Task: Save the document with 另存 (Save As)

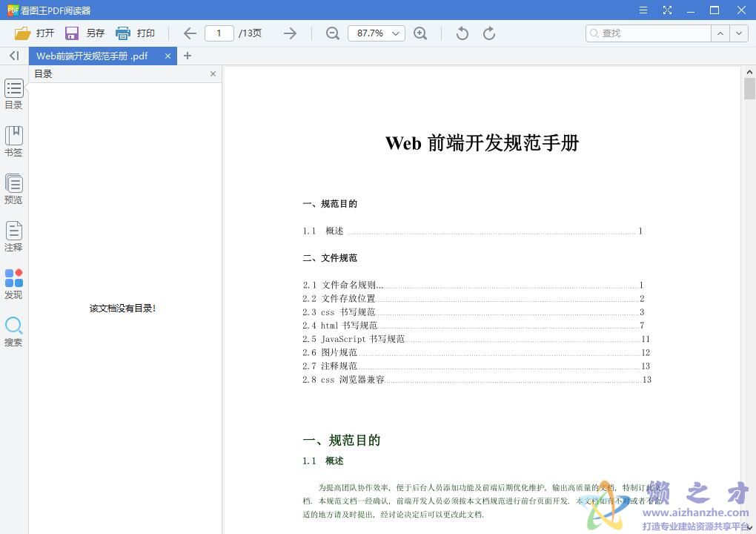Action: point(87,33)
